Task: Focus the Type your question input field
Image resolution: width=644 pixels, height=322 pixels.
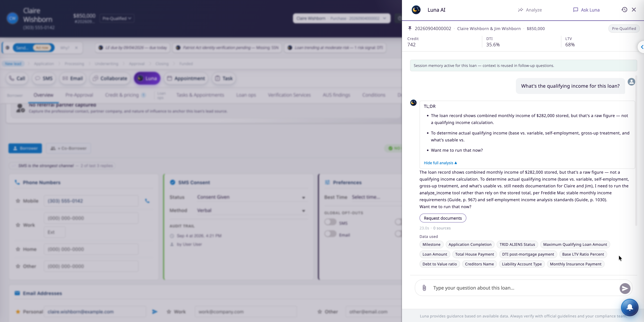Action: (524, 288)
